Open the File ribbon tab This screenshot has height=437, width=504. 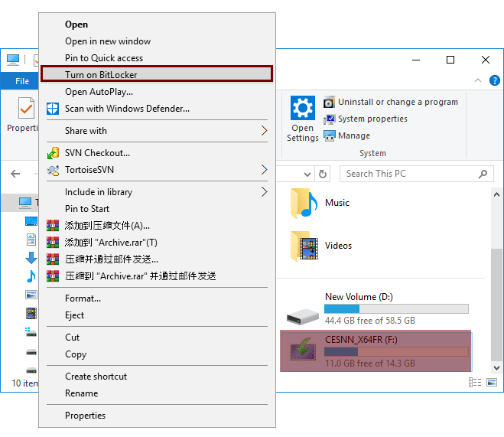pos(20,81)
